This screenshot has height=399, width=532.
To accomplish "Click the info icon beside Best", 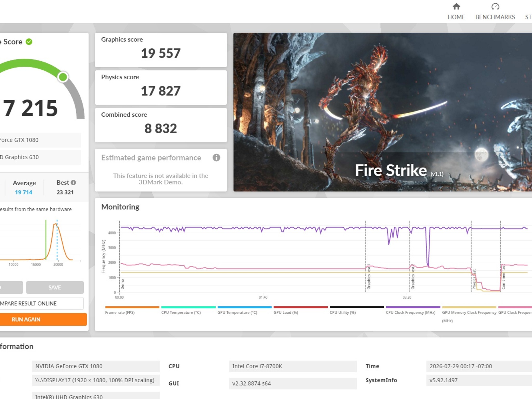I will pyautogui.click(x=74, y=183).
